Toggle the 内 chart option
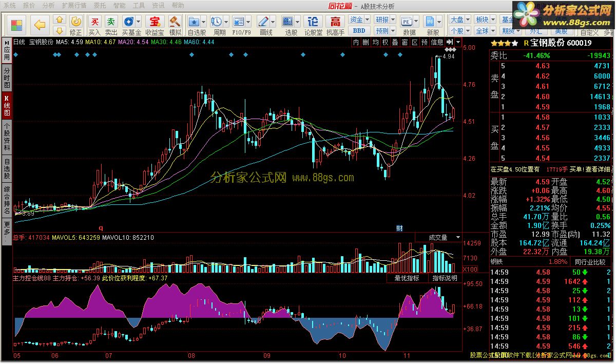 356,42
